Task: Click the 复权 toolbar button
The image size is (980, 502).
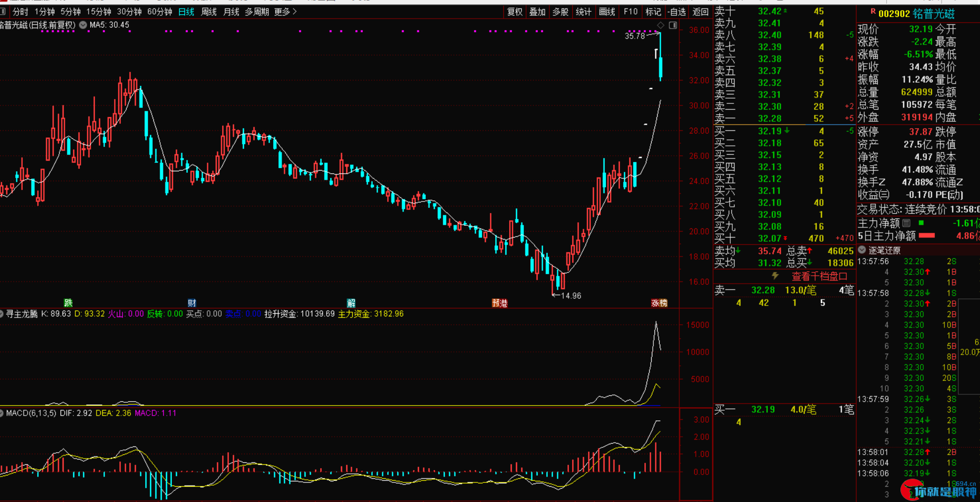Action: [x=514, y=12]
